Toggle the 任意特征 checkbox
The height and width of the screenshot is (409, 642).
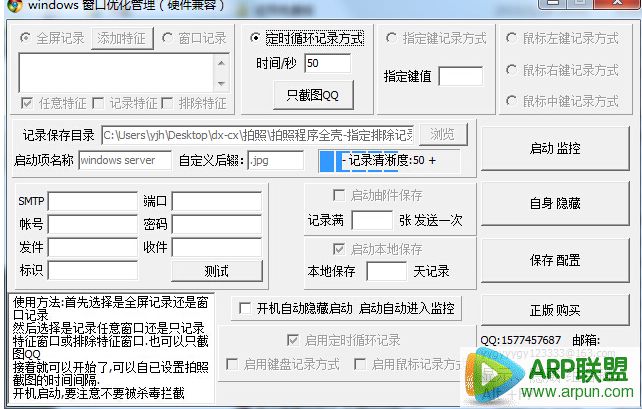tap(27, 103)
